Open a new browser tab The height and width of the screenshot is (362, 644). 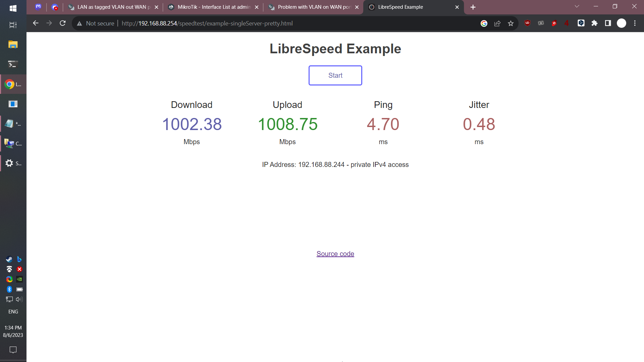[473, 7]
